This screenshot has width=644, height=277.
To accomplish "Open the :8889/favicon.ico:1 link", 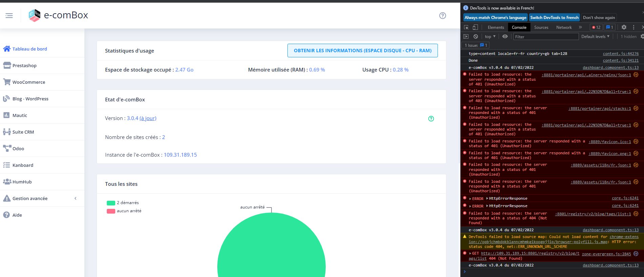I will click(x=610, y=142).
